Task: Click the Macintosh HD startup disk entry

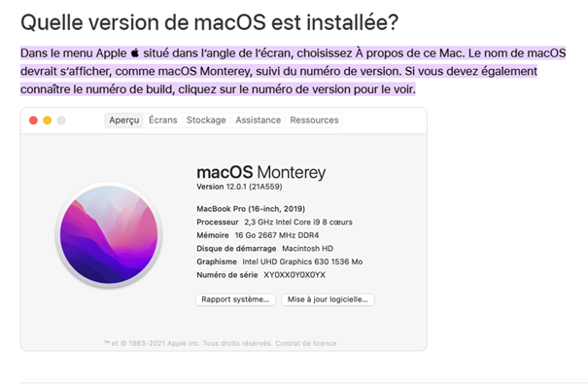Action: click(307, 249)
